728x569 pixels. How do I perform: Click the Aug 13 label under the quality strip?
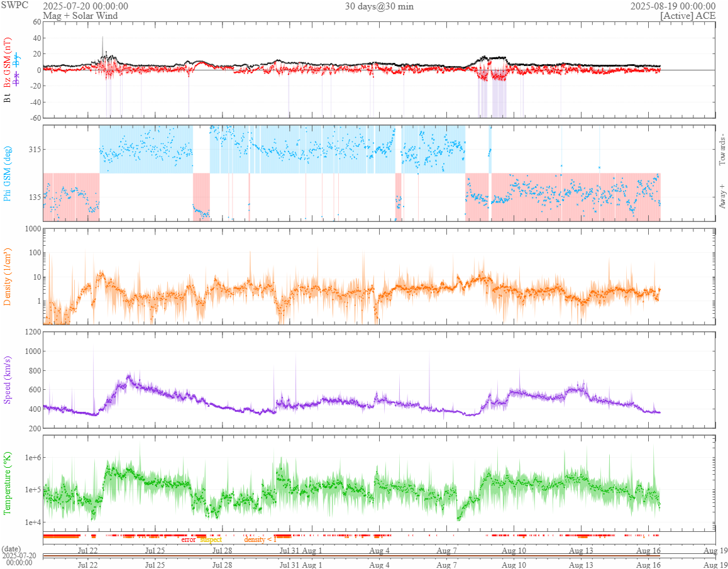[581, 550]
